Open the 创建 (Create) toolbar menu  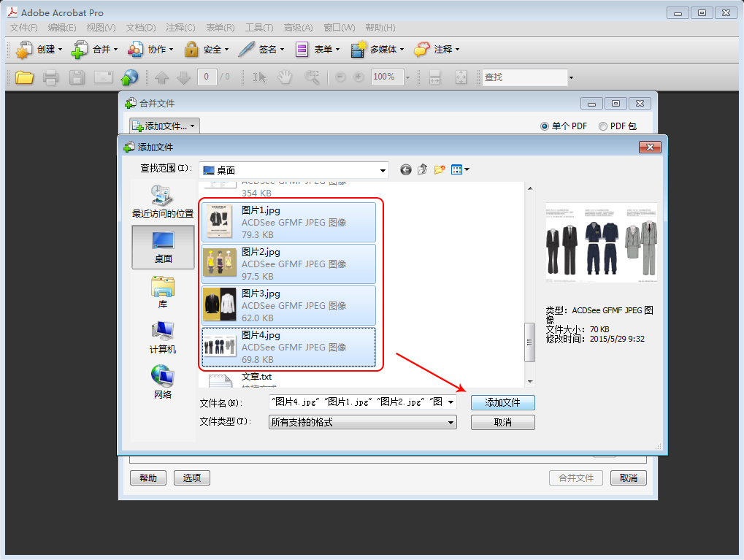pyautogui.click(x=39, y=50)
